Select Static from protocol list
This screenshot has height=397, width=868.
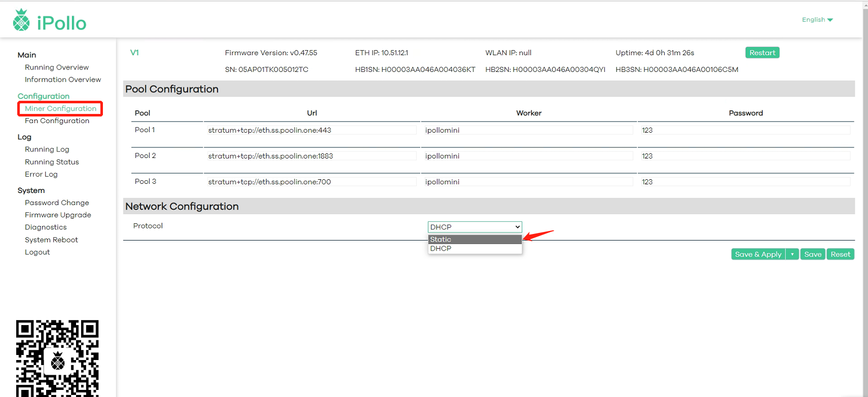click(475, 240)
